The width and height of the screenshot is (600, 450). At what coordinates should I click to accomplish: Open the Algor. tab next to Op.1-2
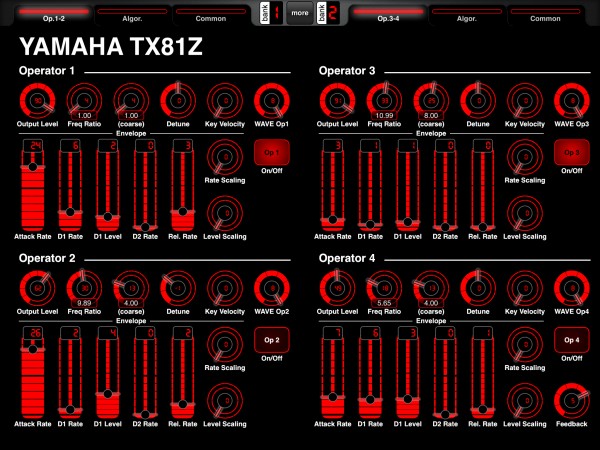(132, 15)
